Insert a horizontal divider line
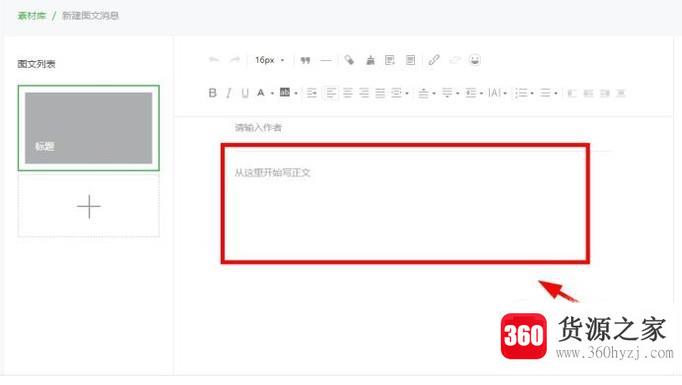Image resolution: width=682 pixels, height=385 pixels. [x=326, y=60]
